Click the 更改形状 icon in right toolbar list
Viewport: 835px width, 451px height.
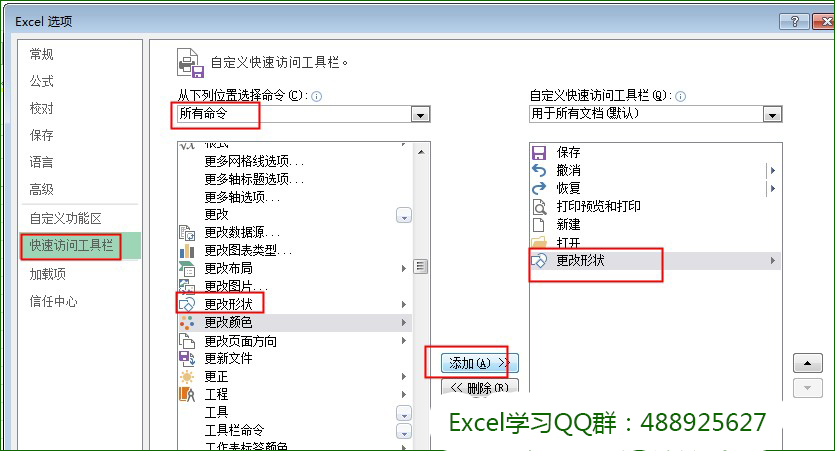coord(539,260)
